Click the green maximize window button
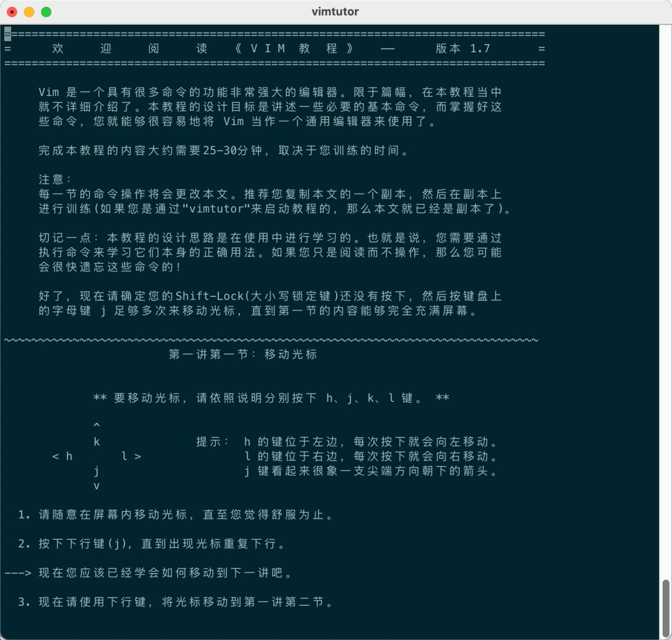The image size is (672, 640). coord(46,12)
